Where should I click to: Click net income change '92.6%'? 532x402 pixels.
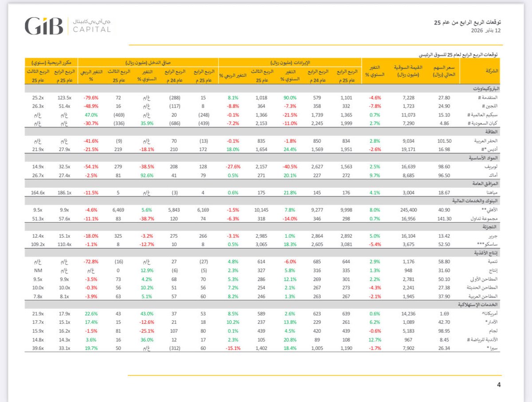(146, 175)
